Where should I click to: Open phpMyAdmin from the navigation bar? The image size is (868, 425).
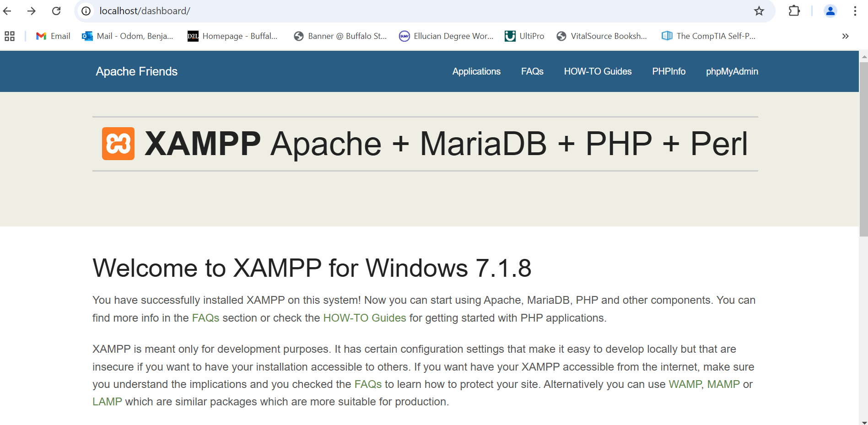pyautogui.click(x=732, y=71)
